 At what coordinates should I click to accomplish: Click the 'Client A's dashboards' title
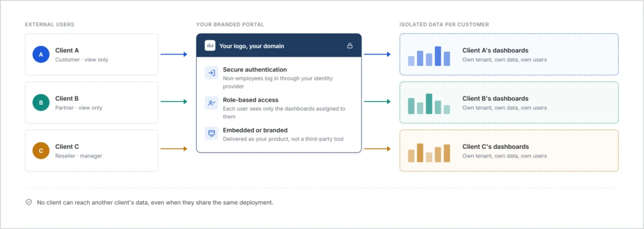pos(495,50)
